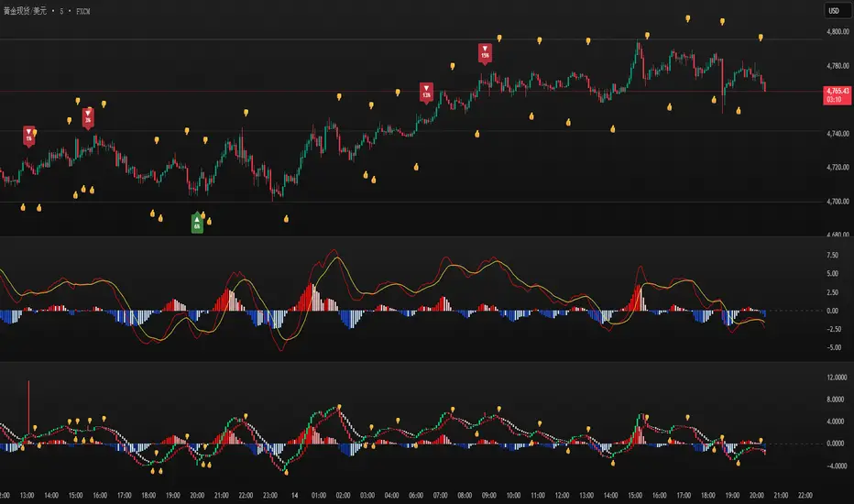This screenshot has height=504, width=854.
Task: Click the 4,720.00 price scale label
Action: pos(838,168)
